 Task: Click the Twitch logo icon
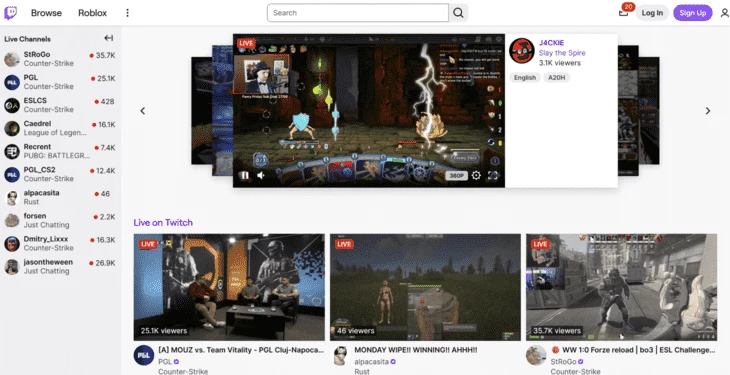tap(10, 13)
